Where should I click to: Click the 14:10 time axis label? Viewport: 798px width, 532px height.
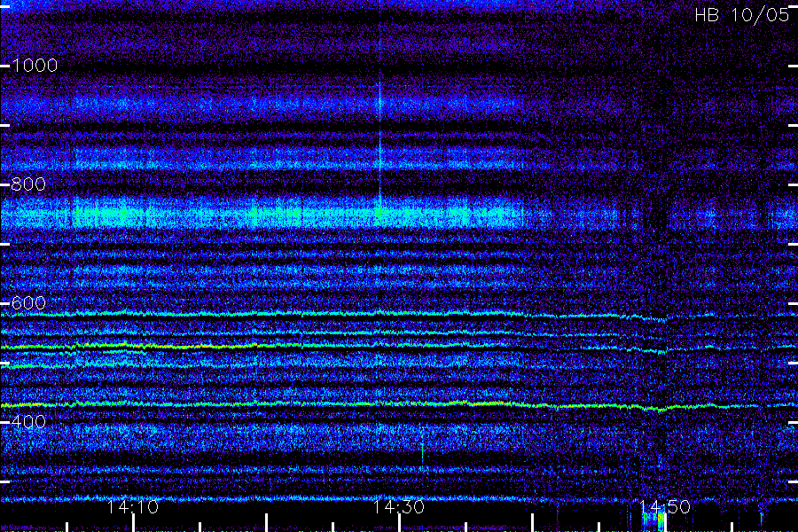[133, 507]
